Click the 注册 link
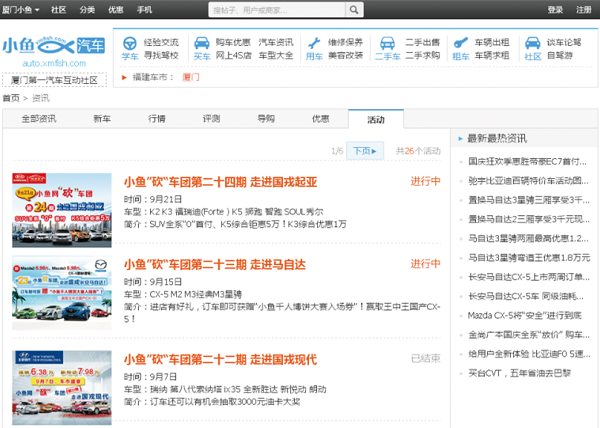The image size is (600, 428). pos(584,10)
